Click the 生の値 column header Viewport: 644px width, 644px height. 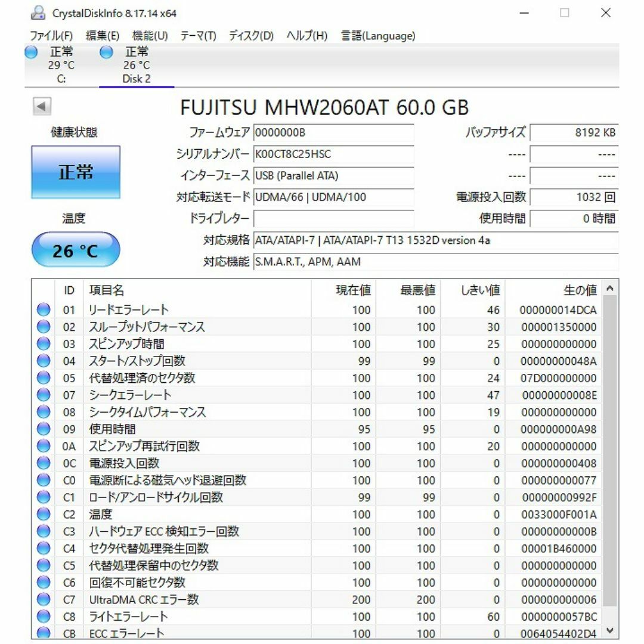tap(553, 290)
